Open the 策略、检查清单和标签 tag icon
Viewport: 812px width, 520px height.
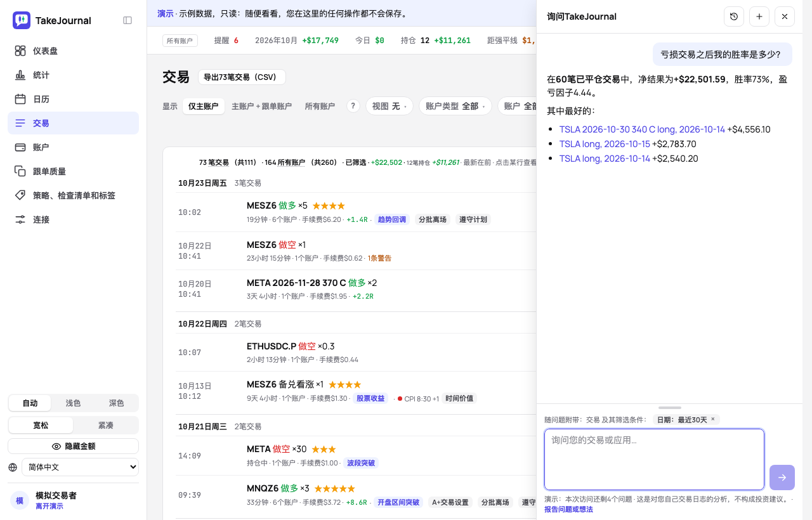tap(20, 195)
